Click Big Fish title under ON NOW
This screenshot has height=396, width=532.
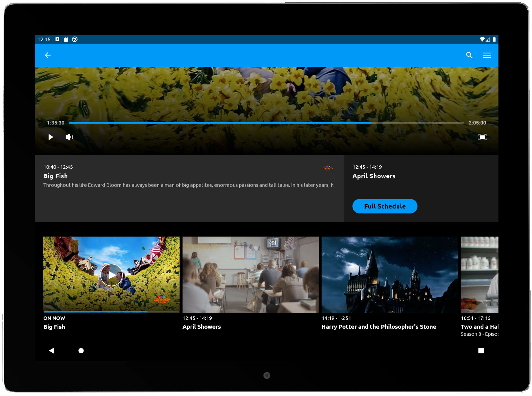click(54, 327)
